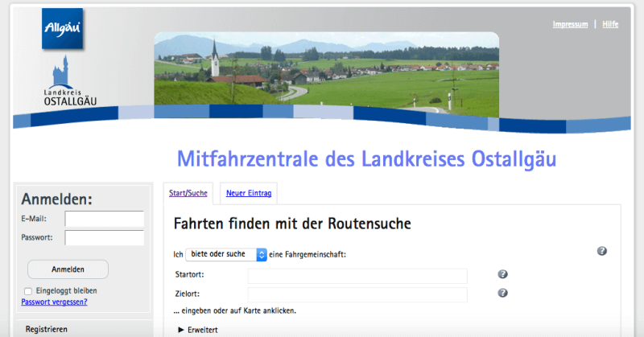Switch to the Neuer Eintrag tab
This screenshot has width=644, height=337.
pyautogui.click(x=248, y=193)
